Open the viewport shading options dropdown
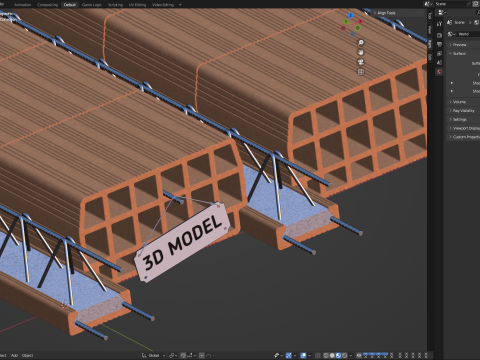Screen dimensions: 480x360 (351, 355)
